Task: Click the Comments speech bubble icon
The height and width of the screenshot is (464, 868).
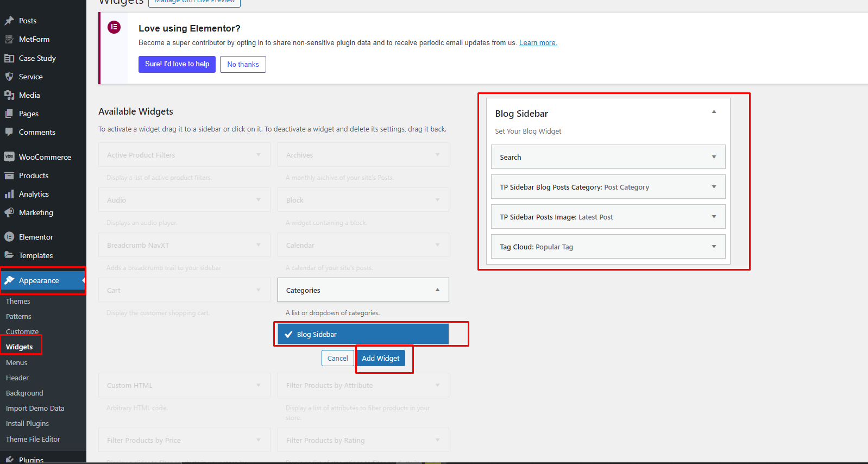Action: (9, 132)
